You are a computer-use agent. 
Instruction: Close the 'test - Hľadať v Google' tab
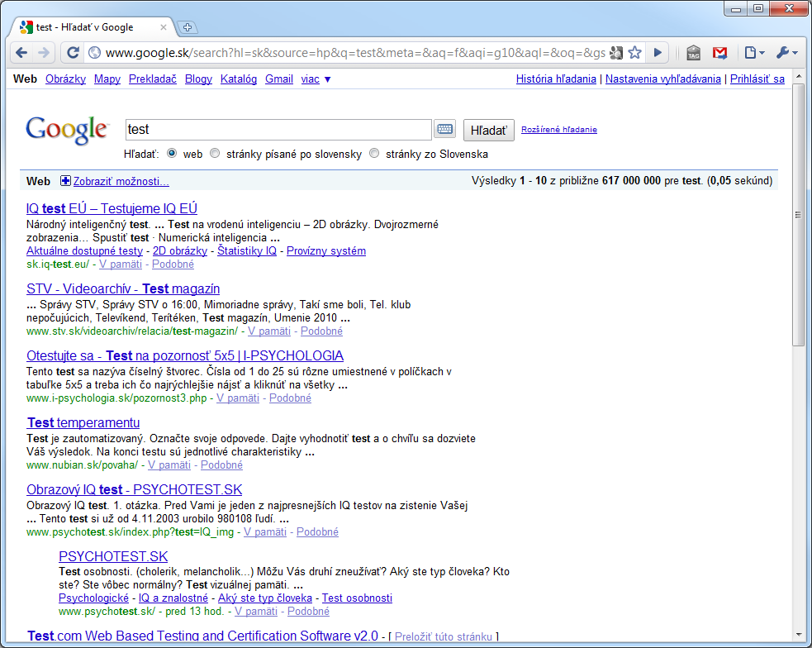163,27
